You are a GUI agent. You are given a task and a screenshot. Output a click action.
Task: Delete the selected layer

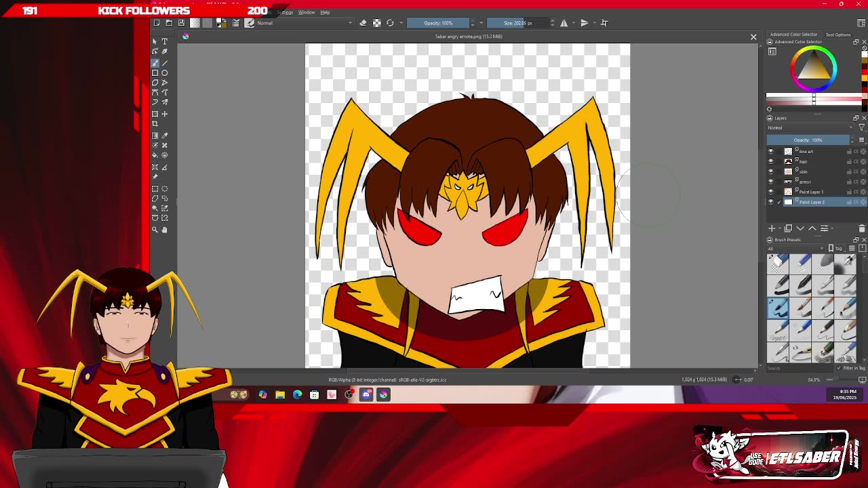coord(862,228)
